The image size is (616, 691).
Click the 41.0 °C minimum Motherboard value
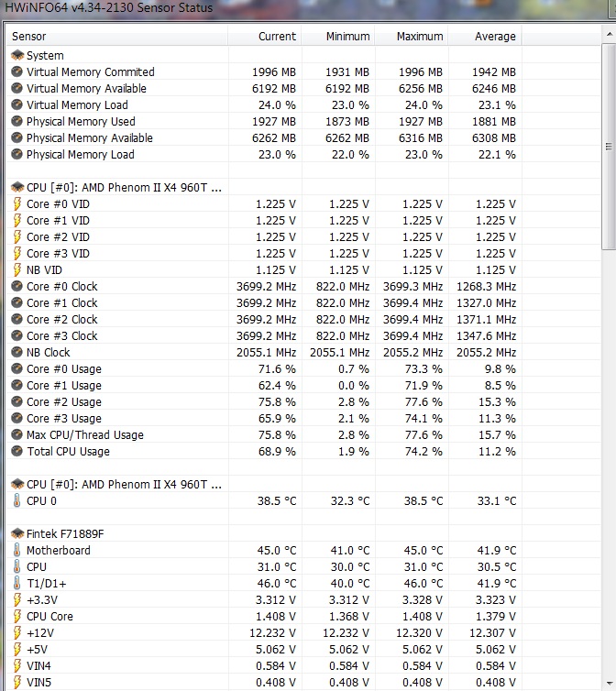[350, 551]
